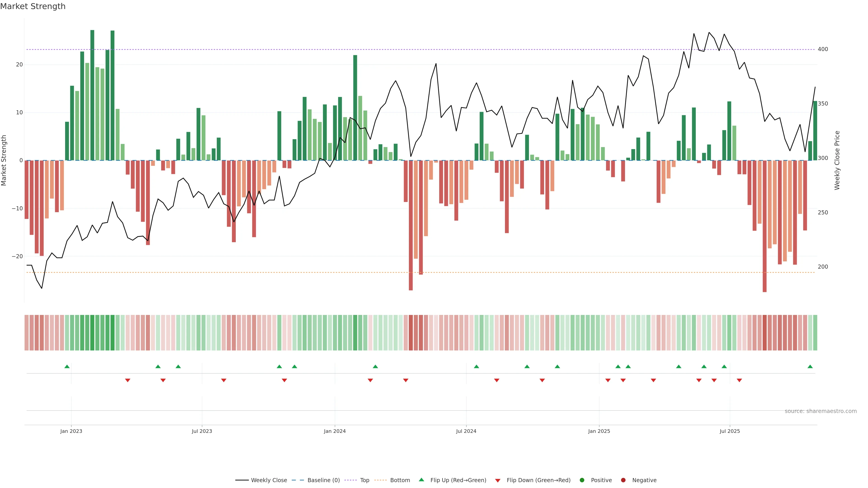The width and height of the screenshot is (868, 488).
Task: Click the Market Strength chart title
Action: [x=33, y=6]
